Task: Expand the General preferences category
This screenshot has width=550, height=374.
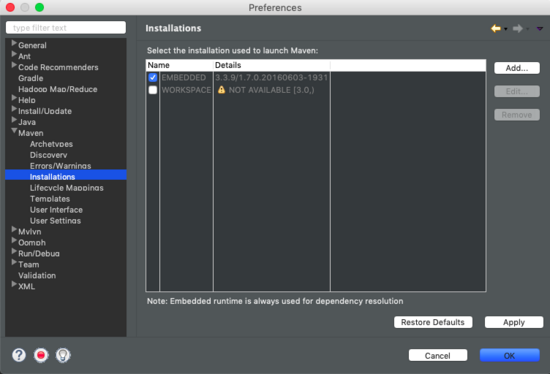Action: pos(14,43)
